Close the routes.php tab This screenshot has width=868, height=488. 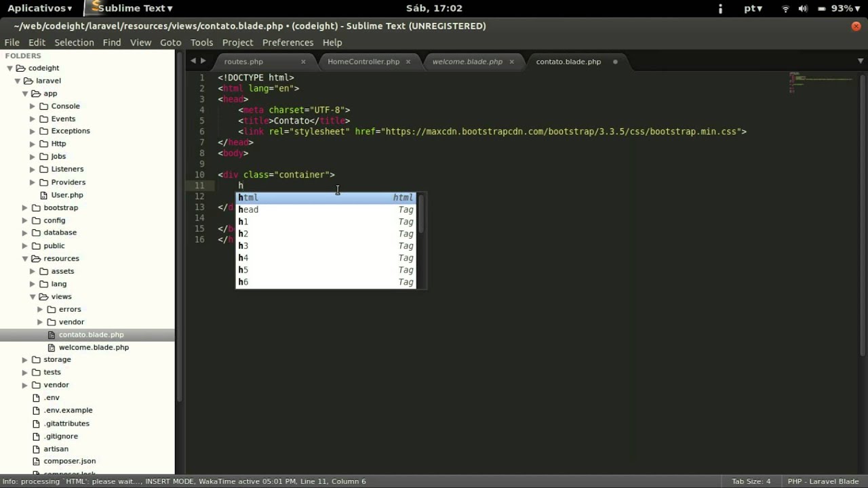[303, 62]
